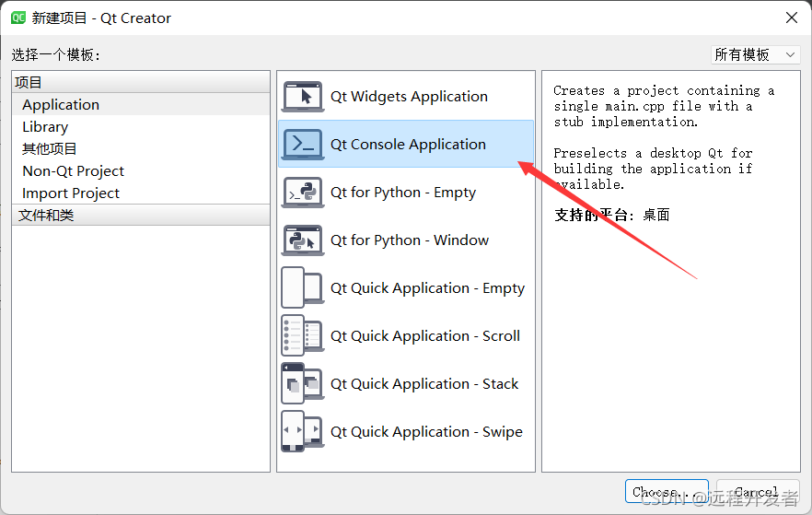Viewport: 812px width, 515px height.
Task: Click the Qt for Python - Empty icon
Action: pos(303,193)
